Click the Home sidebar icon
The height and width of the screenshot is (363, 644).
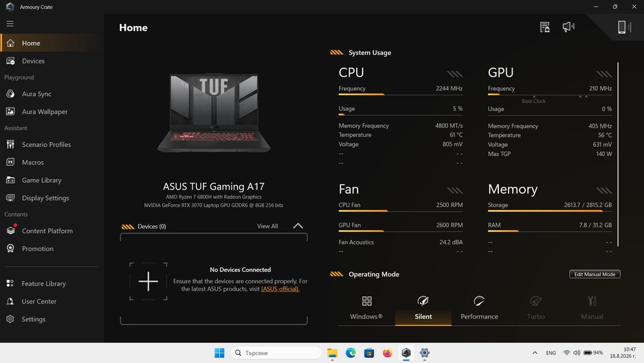[x=10, y=43]
